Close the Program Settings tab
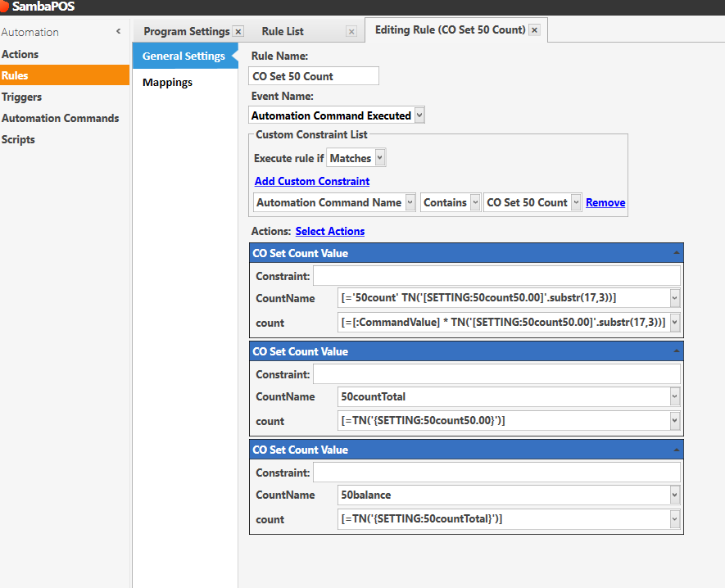This screenshot has width=725, height=588. tap(238, 31)
